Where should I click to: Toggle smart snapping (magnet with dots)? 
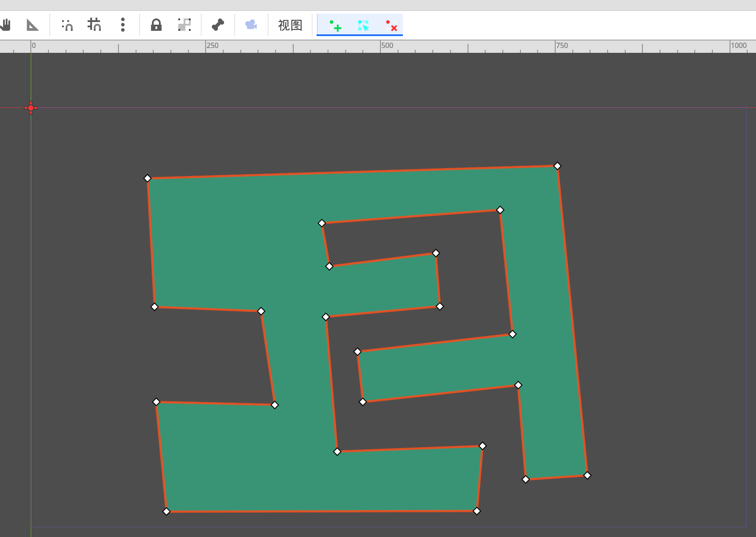67,25
